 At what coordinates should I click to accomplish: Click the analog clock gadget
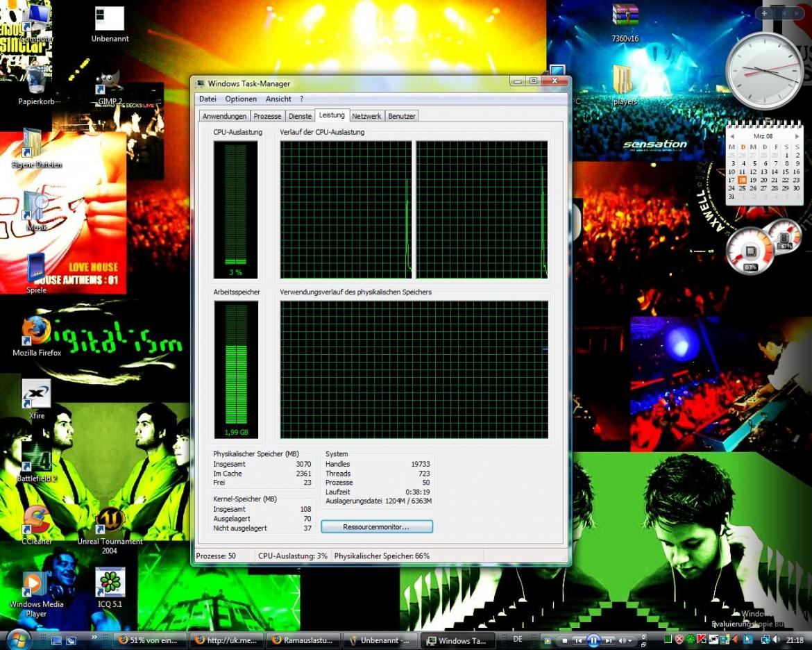(764, 71)
